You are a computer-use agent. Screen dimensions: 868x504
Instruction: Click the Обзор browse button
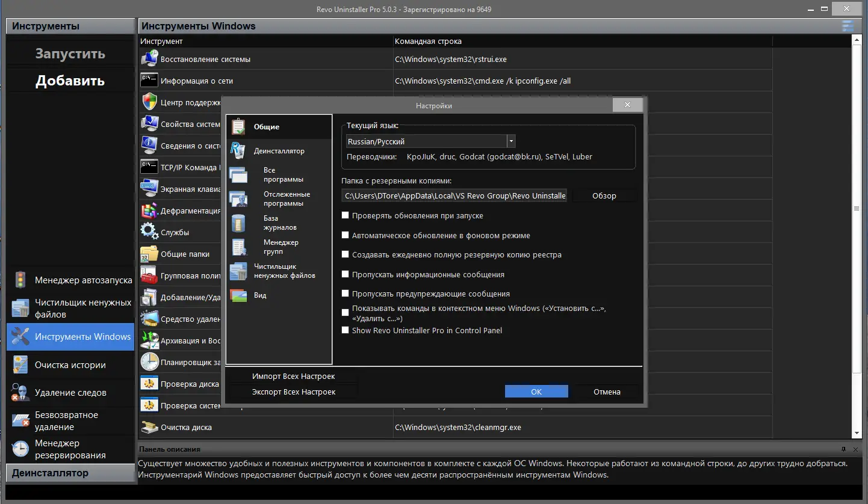(x=604, y=195)
